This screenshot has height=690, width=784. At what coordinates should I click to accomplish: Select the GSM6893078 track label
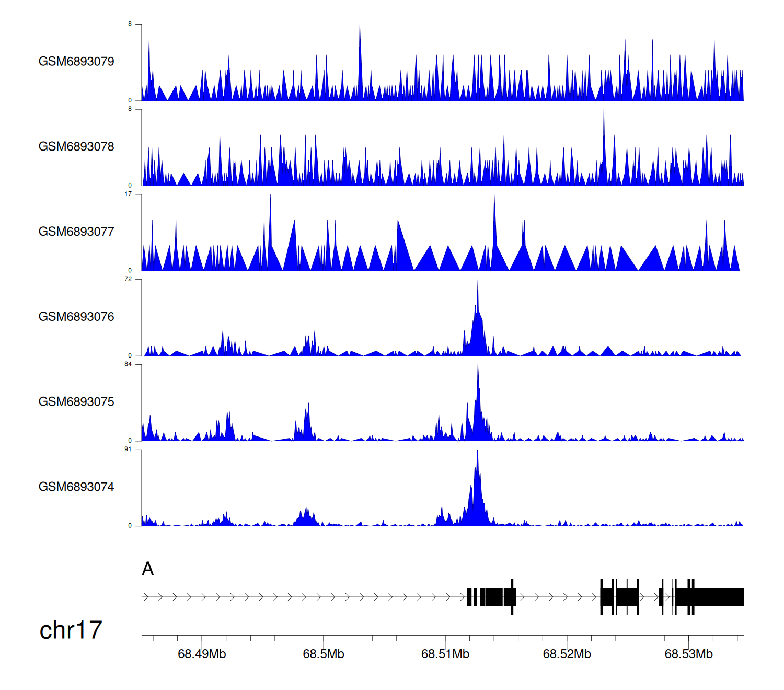coord(76,147)
